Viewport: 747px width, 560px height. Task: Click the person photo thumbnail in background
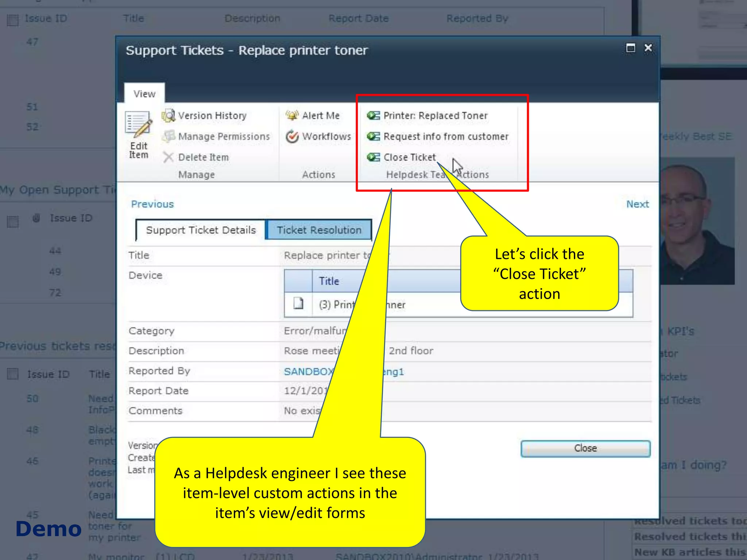click(697, 221)
